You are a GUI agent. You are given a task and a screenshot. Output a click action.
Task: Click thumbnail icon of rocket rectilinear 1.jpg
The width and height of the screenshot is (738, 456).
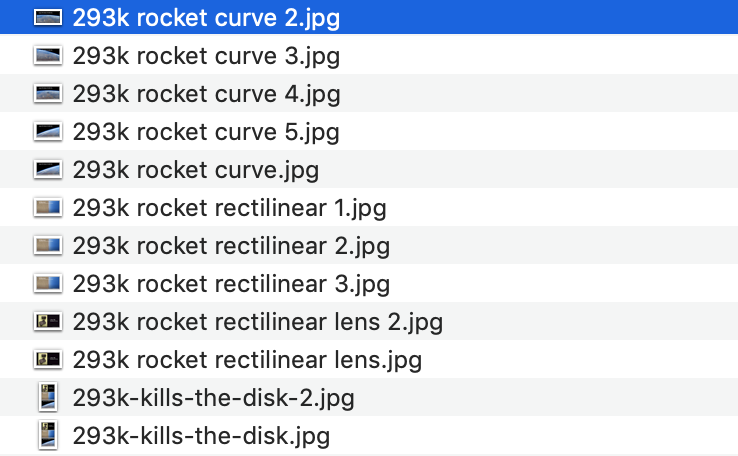48,208
